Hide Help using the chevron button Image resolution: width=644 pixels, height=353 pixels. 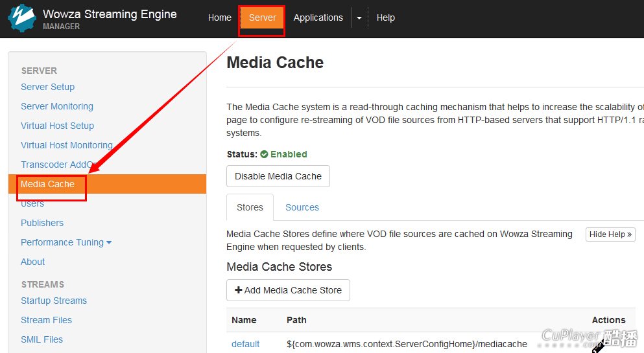(x=610, y=234)
